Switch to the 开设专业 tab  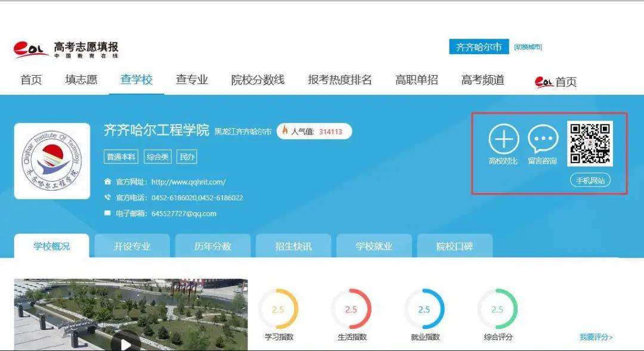click(x=132, y=246)
